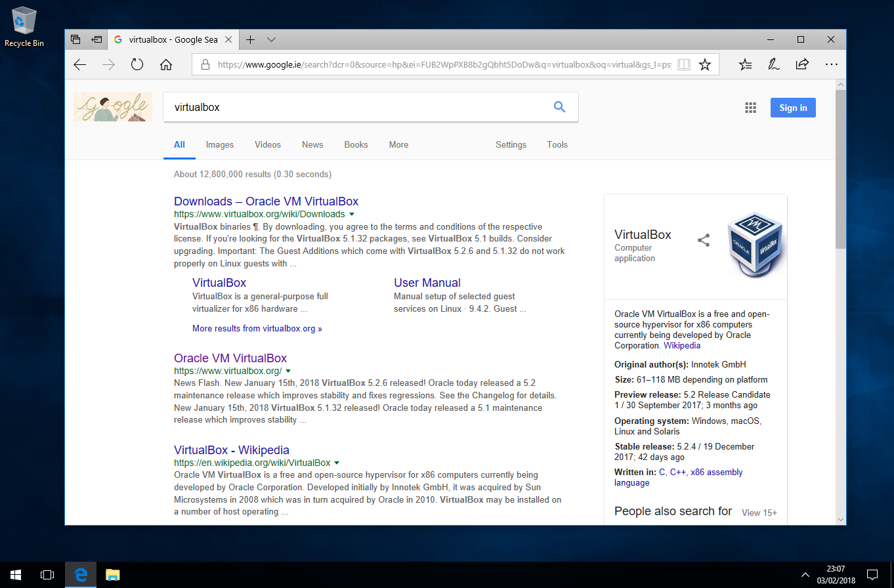The height and width of the screenshot is (588, 894).
Task: Click the Edge tabs you've set aside icon
Action: coord(75,39)
